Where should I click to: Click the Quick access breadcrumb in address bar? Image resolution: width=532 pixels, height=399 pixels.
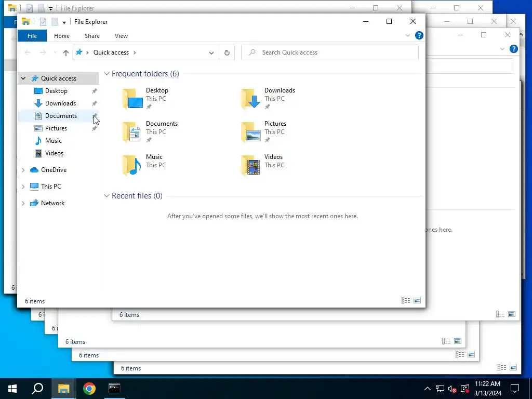(x=111, y=52)
